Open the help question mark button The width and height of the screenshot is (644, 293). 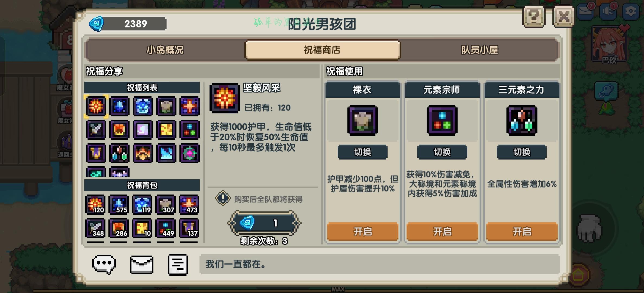tap(534, 17)
